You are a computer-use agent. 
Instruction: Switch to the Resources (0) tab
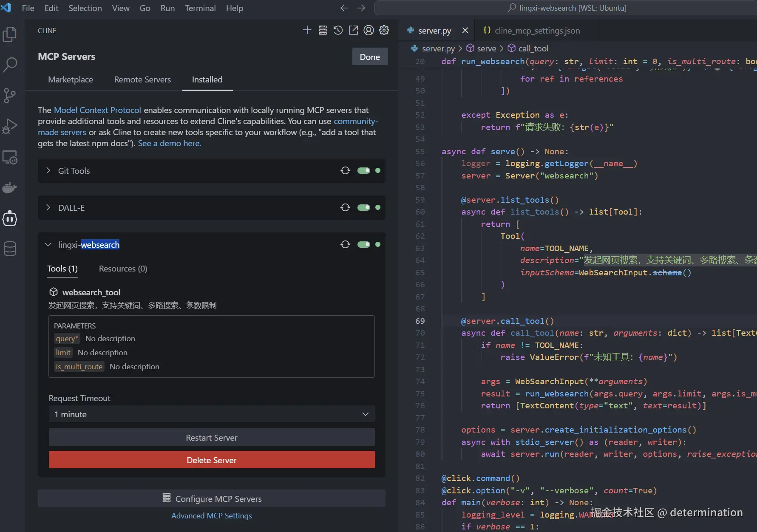pos(123,269)
